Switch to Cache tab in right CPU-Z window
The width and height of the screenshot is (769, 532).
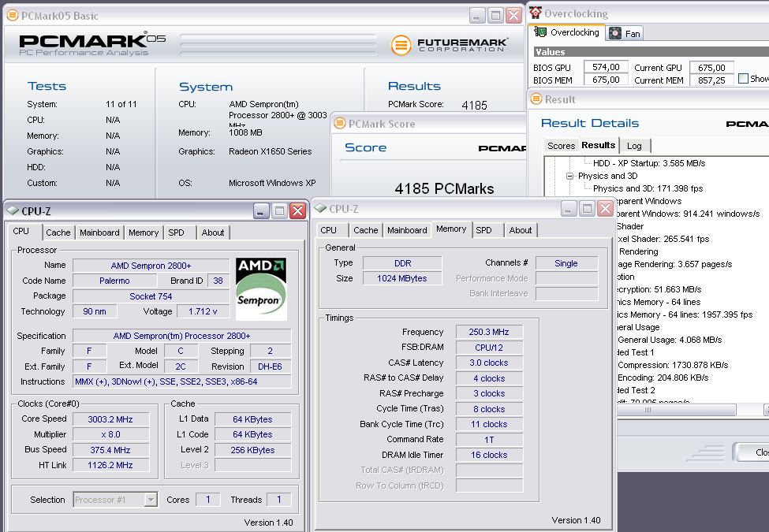365,230
